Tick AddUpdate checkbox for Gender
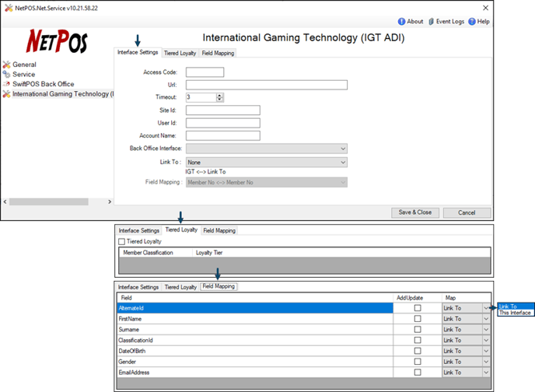Viewport: 535px width, 392px height. point(418,362)
